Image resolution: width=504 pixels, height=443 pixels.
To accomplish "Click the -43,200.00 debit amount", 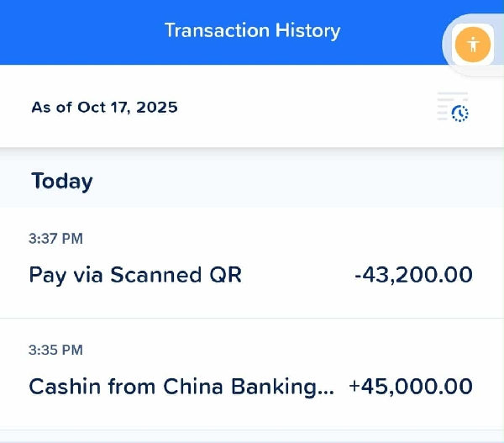I will [x=412, y=275].
